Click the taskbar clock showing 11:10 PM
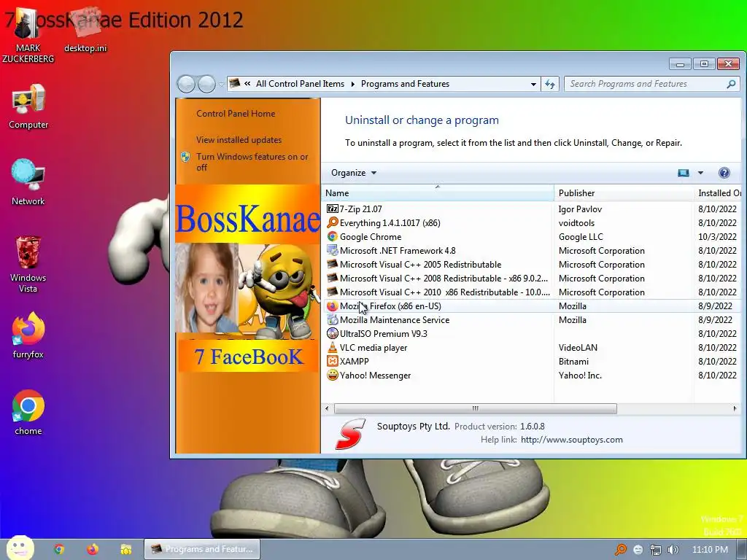The height and width of the screenshot is (560, 747). coord(709,550)
